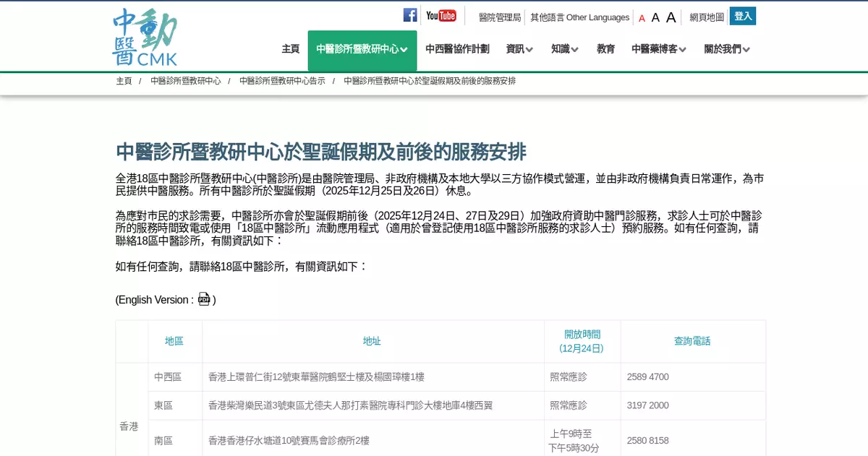Open the 中醫藥博客 dropdown
Image resolution: width=868 pixels, height=456 pixels.
coord(658,49)
